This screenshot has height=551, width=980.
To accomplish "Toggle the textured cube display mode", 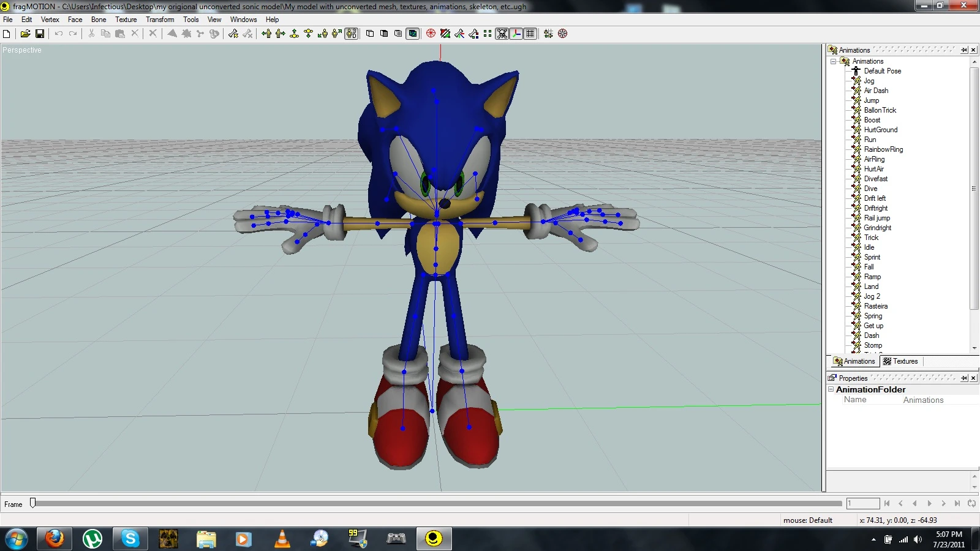I will [413, 34].
